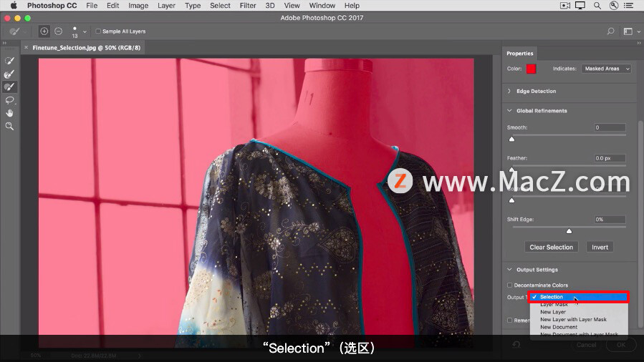The height and width of the screenshot is (362, 644).
Task: Open the notification center list icon
Action: coord(628,5)
